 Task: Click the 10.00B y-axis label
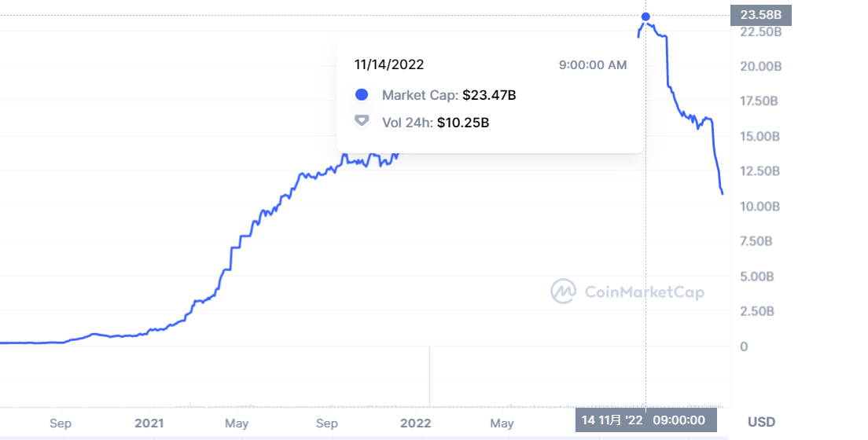[x=760, y=207]
